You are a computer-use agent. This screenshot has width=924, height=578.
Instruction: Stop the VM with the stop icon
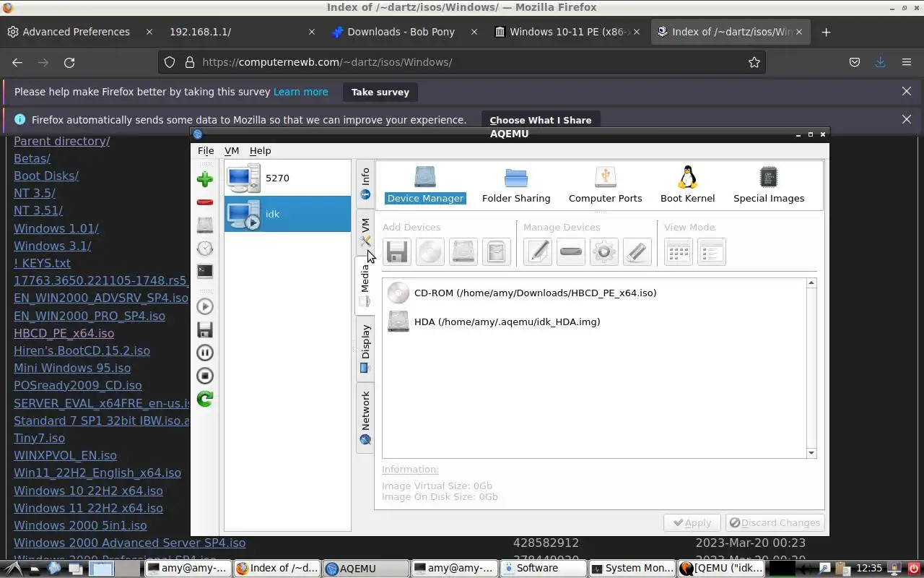[205, 376]
